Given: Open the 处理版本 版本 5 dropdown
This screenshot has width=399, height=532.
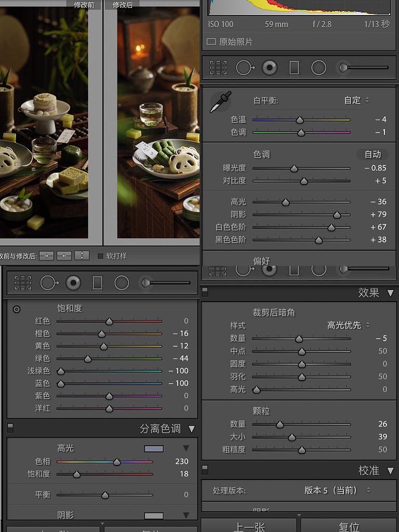Looking at the screenshot, I should tap(337, 490).
